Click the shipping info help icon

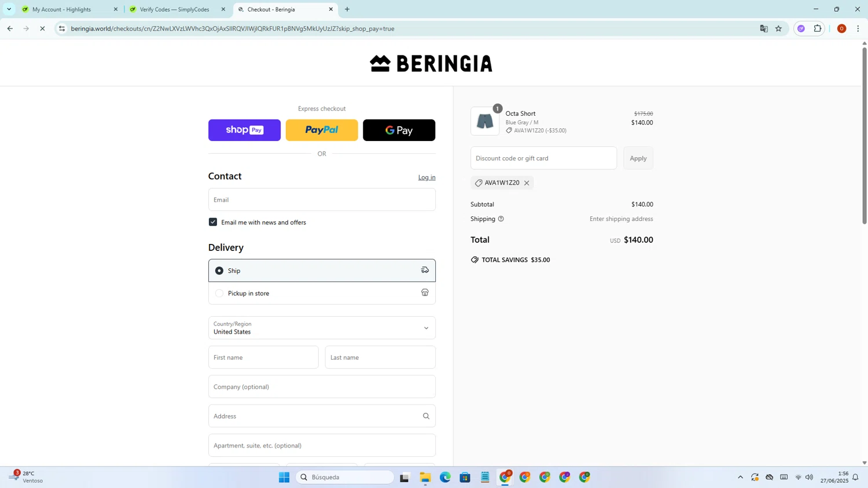click(501, 219)
